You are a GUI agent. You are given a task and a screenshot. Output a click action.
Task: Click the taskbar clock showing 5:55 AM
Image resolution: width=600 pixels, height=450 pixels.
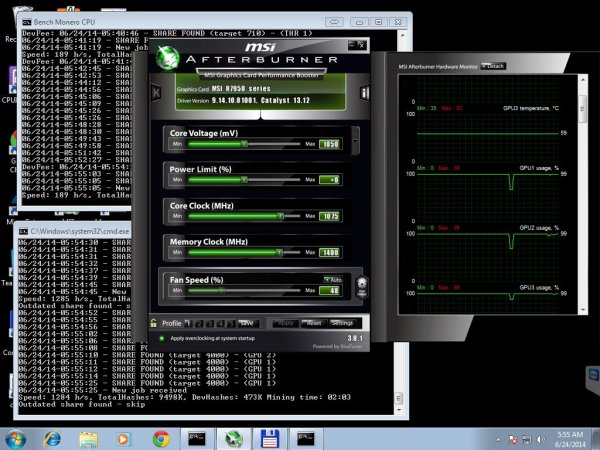pyautogui.click(x=570, y=439)
